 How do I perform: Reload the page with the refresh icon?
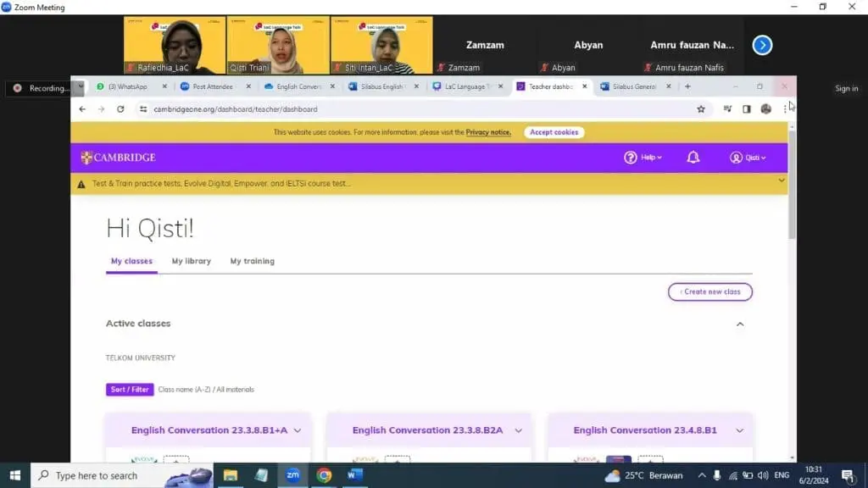pyautogui.click(x=120, y=109)
